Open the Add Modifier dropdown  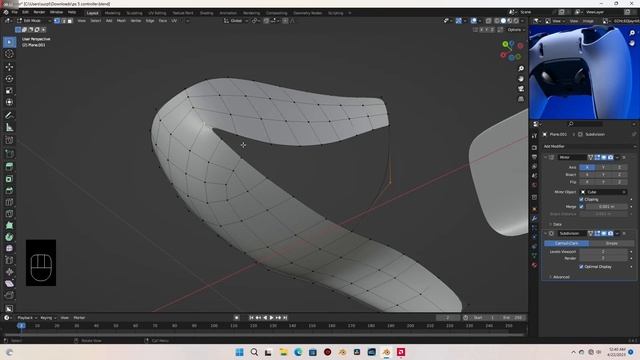click(589, 146)
